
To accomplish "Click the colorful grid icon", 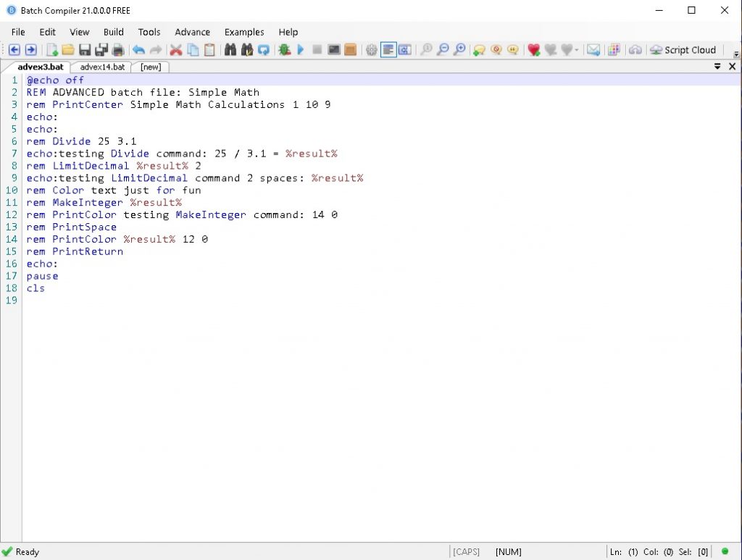I will (x=614, y=50).
